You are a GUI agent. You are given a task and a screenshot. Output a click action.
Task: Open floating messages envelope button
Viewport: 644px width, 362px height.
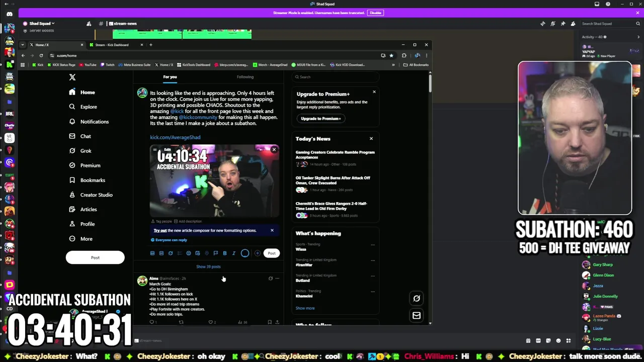pos(417,316)
